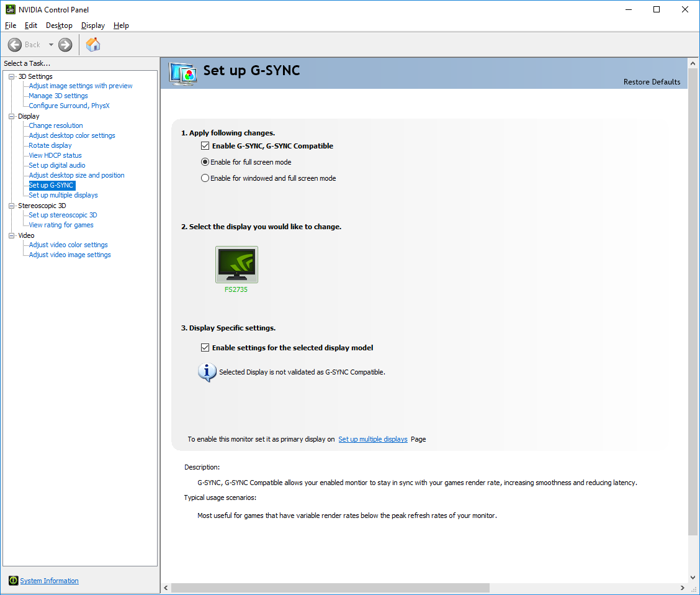Collapse the 3D Settings tree node
The image size is (700, 595).
pyautogui.click(x=12, y=76)
